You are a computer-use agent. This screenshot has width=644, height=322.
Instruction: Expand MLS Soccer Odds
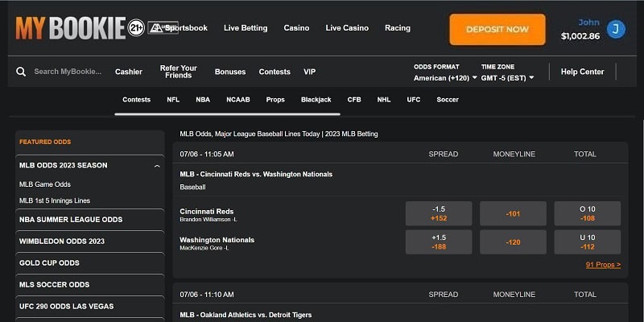pos(90,285)
